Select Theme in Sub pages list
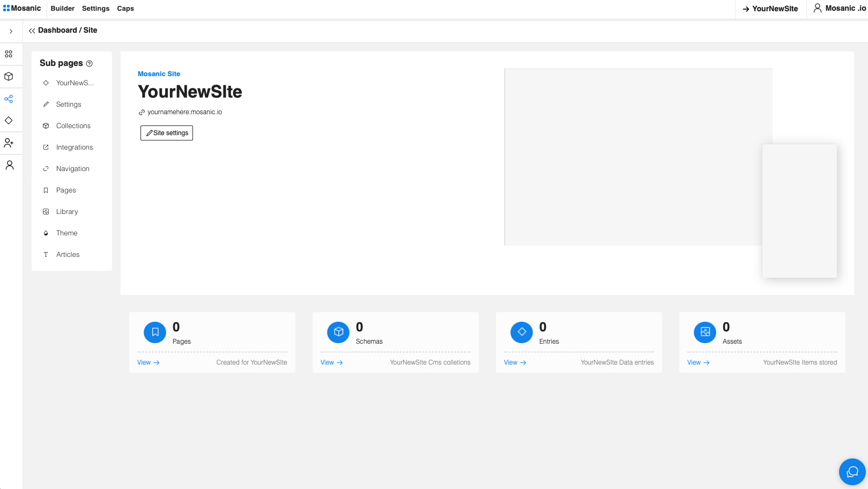 tap(66, 233)
